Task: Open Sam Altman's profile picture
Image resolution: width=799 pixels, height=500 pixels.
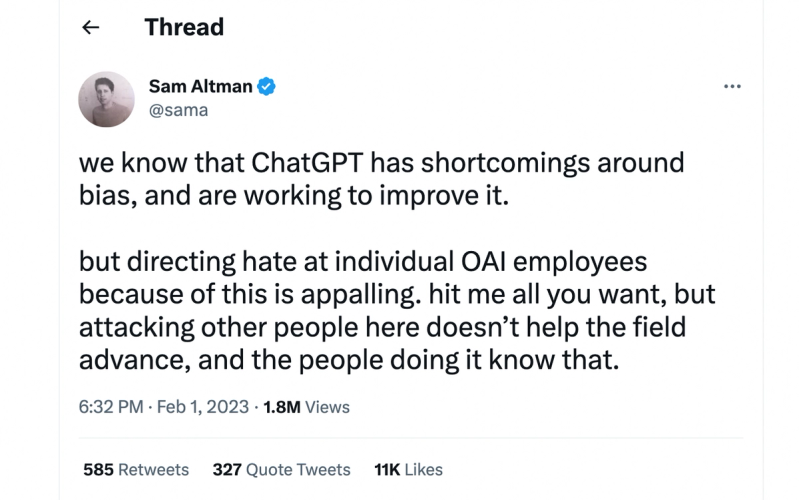Action: [x=106, y=99]
